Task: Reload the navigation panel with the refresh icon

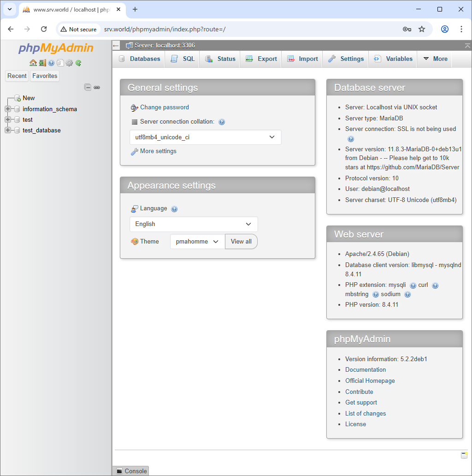Action: point(78,63)
